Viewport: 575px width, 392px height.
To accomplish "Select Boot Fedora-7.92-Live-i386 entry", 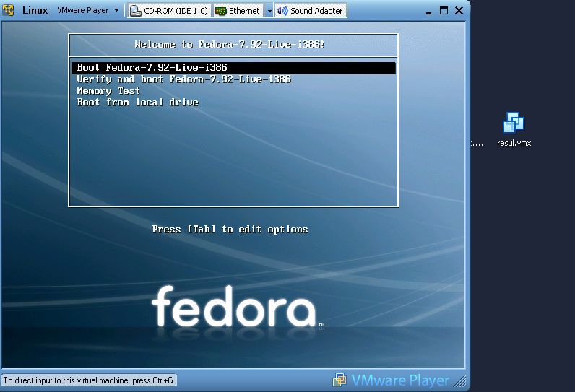I will pos(233,68).
